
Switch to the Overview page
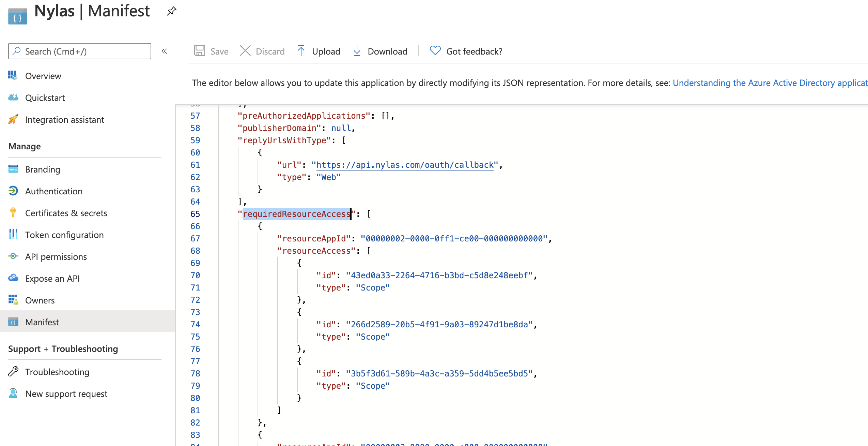tap(43, 76)
